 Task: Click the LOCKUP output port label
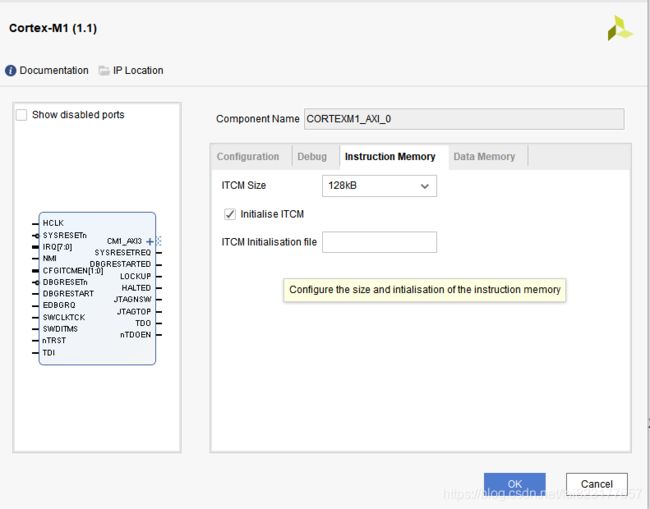coord(136,276)
